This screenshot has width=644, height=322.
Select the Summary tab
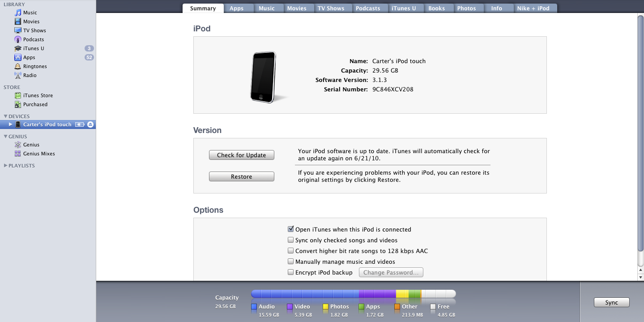click(x=203, y=8)
